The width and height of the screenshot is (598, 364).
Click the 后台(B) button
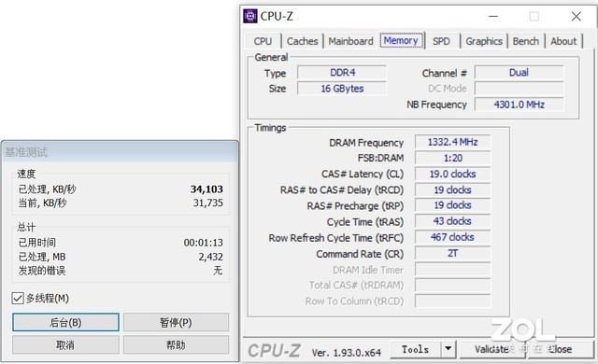65,323
